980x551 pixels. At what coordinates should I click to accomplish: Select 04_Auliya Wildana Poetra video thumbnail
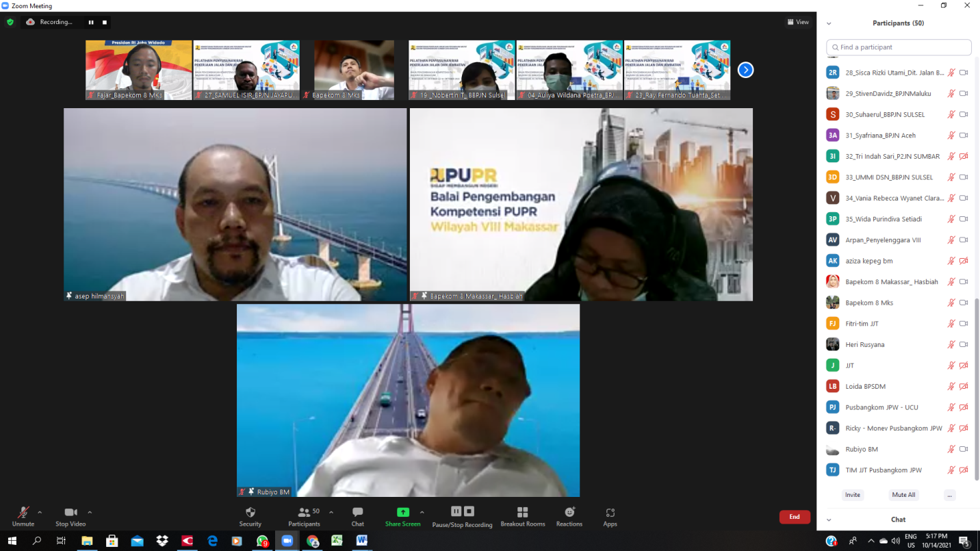(x=569, y=70)
